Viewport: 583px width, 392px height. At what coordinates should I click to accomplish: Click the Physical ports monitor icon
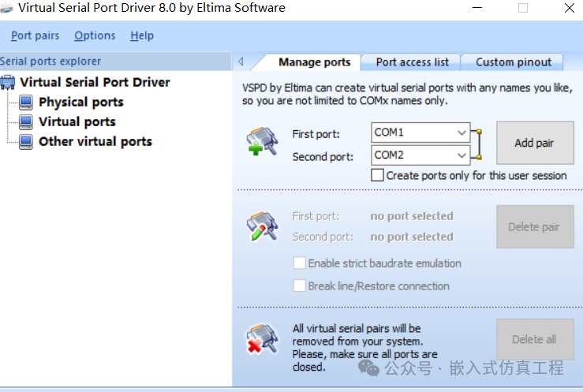click(x=26, y=103)
